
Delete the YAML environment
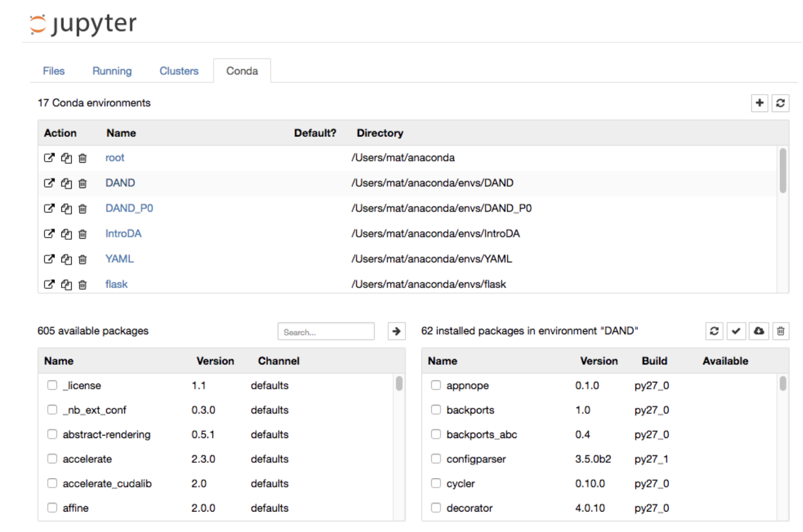[83, 259]
